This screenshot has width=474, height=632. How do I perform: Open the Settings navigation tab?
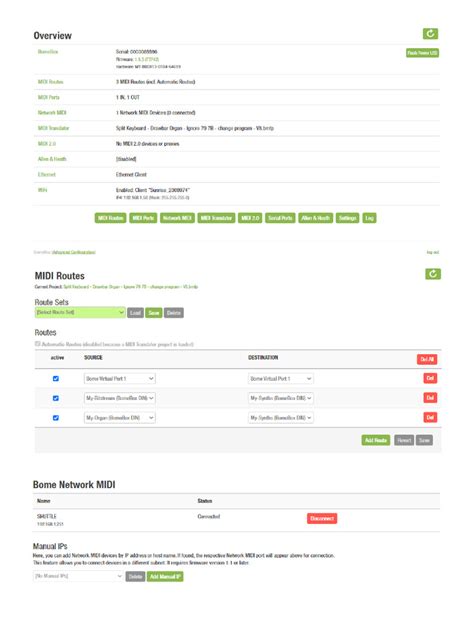click(x=347, y=218)
